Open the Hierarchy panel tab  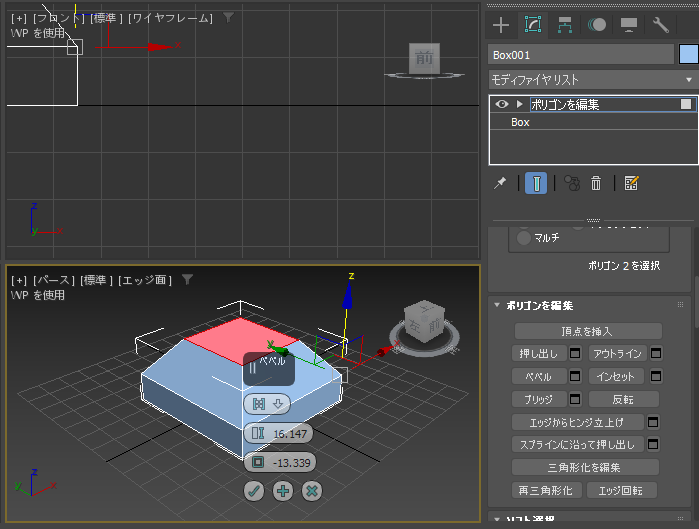click(x=565, y=25)
